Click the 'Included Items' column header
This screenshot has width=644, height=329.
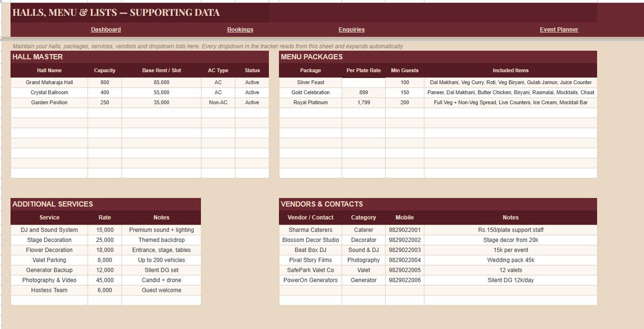(x=511, y=70)
